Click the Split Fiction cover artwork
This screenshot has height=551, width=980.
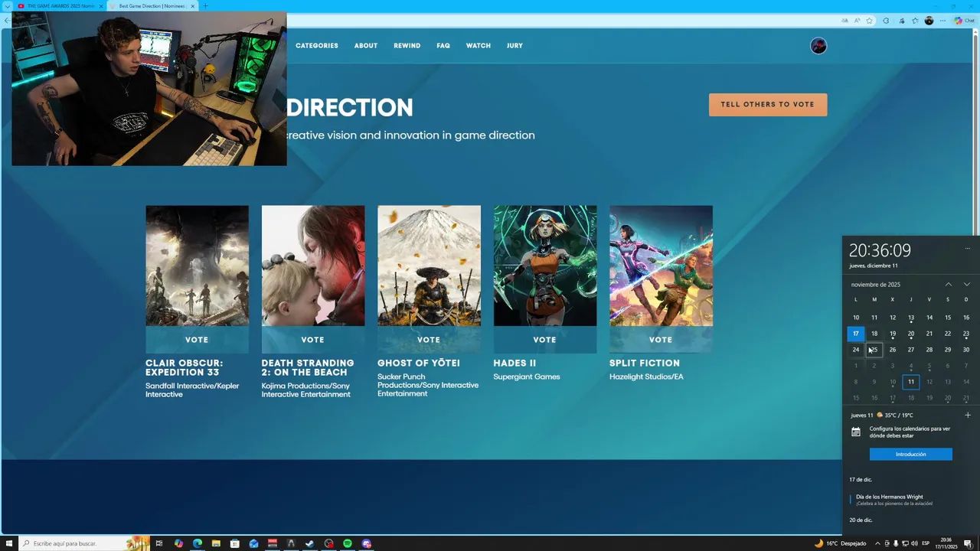[x=661, y=266]
